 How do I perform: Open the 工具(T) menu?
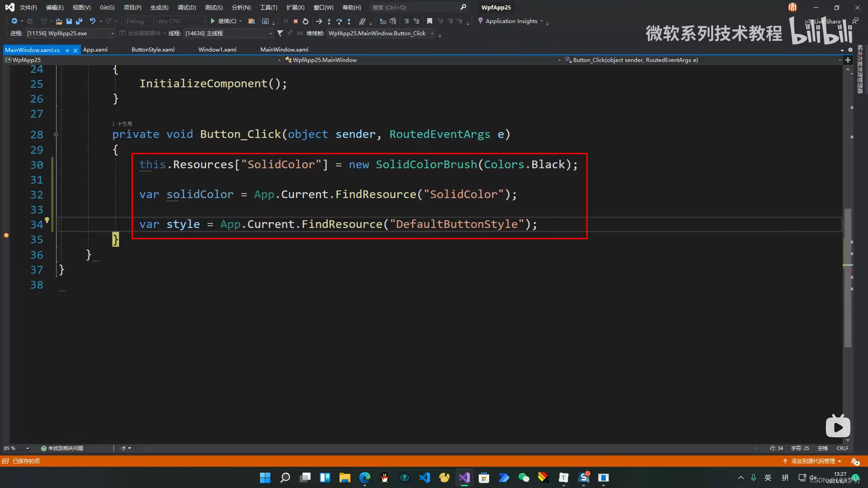269,8
